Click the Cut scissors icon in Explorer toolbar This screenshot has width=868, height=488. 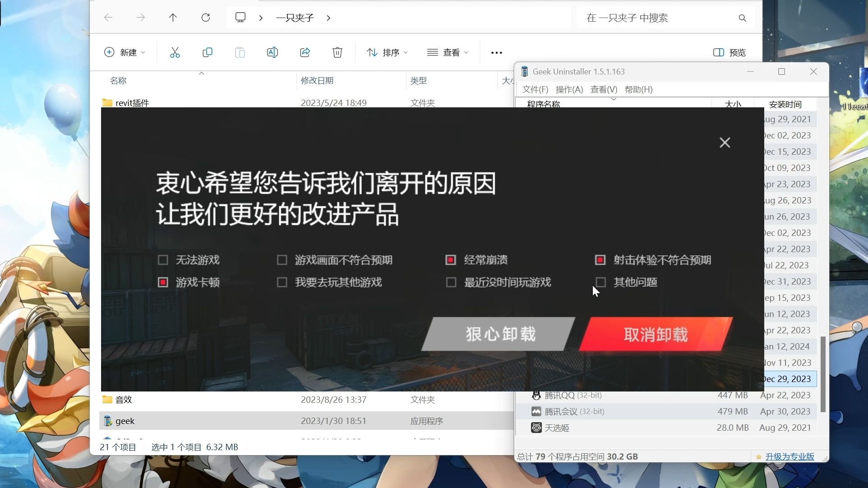click(175, 52)
